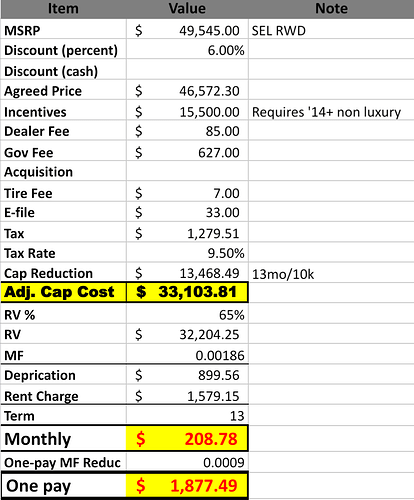Click the Dealer Fee value 85.00
The image size is (414, 500).
[187, 131]
